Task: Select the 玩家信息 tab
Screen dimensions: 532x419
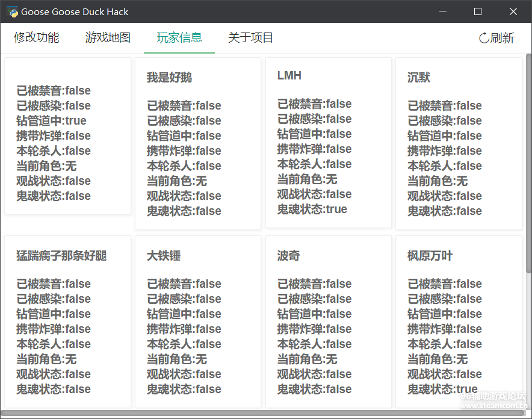Action: tap(179, 38)
